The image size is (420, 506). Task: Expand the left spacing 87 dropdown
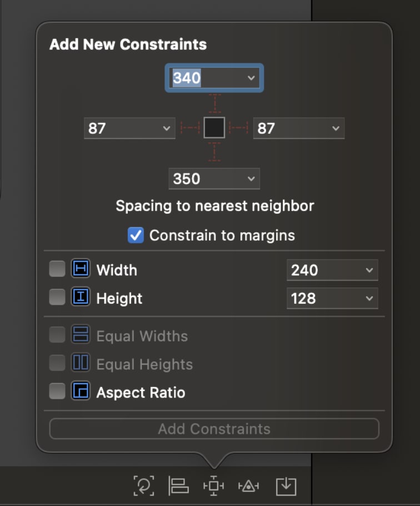coord(167,128)
